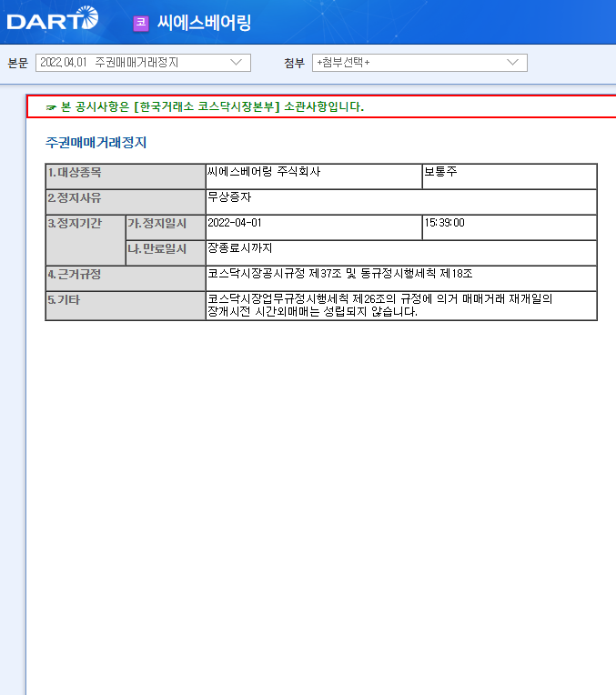The height and width of the screenshot is (695, 616).
Task: Click the 장종료시까지 cell
Action: pyautogui.click(x=401, y=253)
